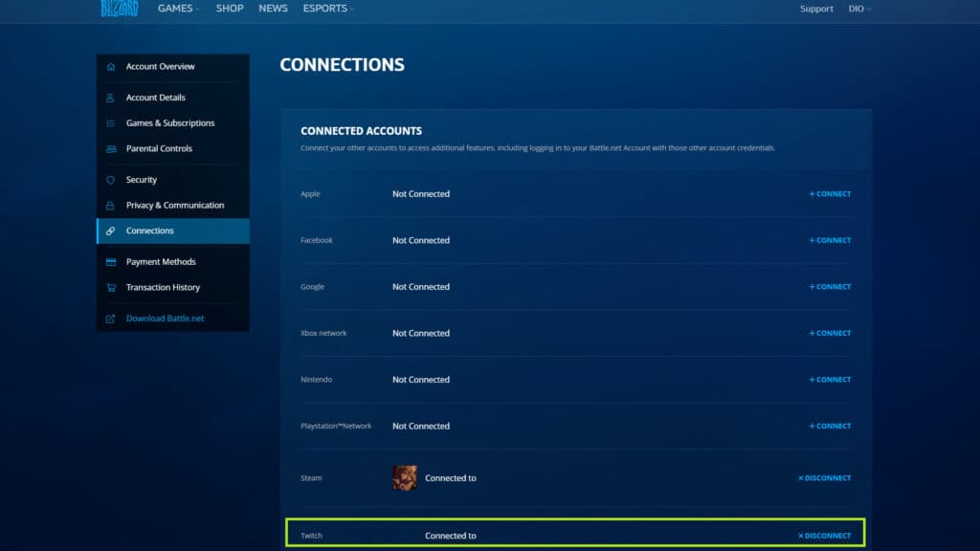Click the Steam profile avatar thumbnail
This screenshot has height=551, width=980.
(x=405, y=477)
